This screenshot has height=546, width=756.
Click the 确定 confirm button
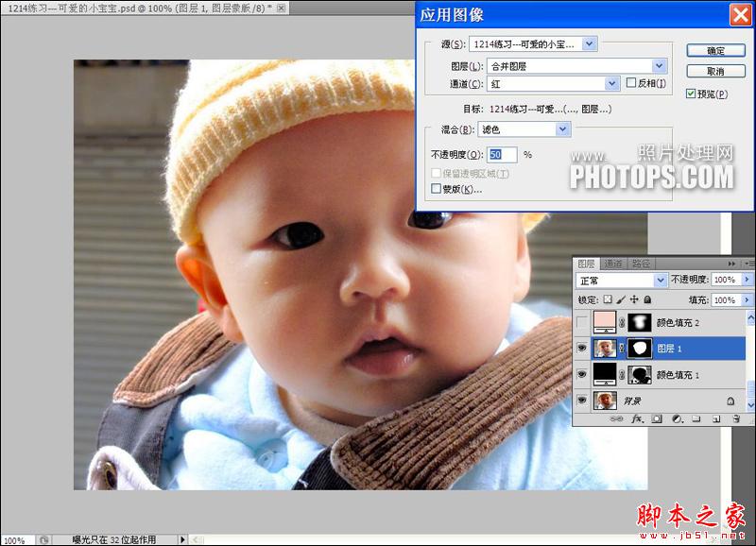(715, 48)
